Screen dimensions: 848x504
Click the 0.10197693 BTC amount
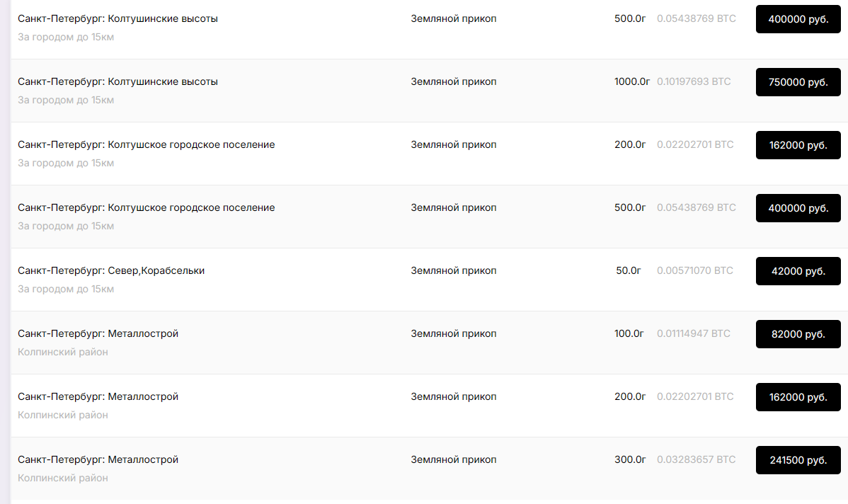click(694, 81)
